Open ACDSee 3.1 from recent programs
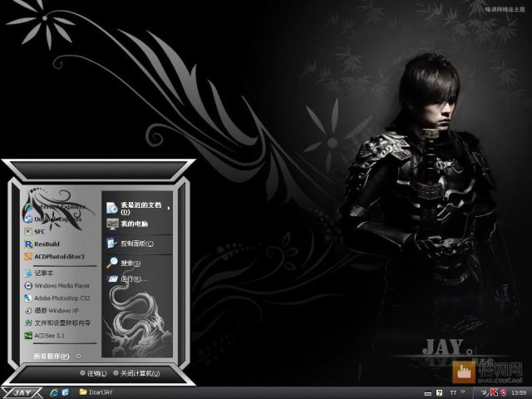 (x=44, y=336)
